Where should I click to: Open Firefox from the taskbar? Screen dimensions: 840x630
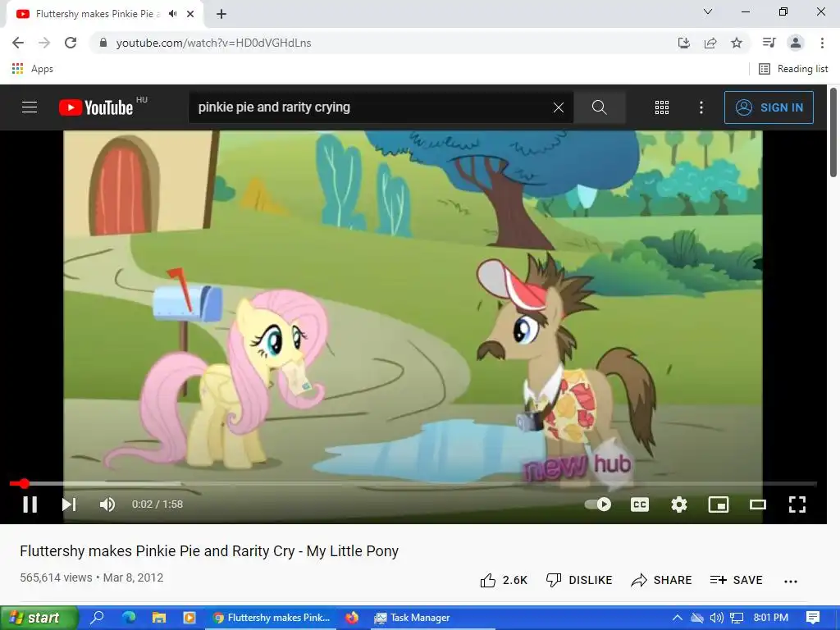coord(352,618)
